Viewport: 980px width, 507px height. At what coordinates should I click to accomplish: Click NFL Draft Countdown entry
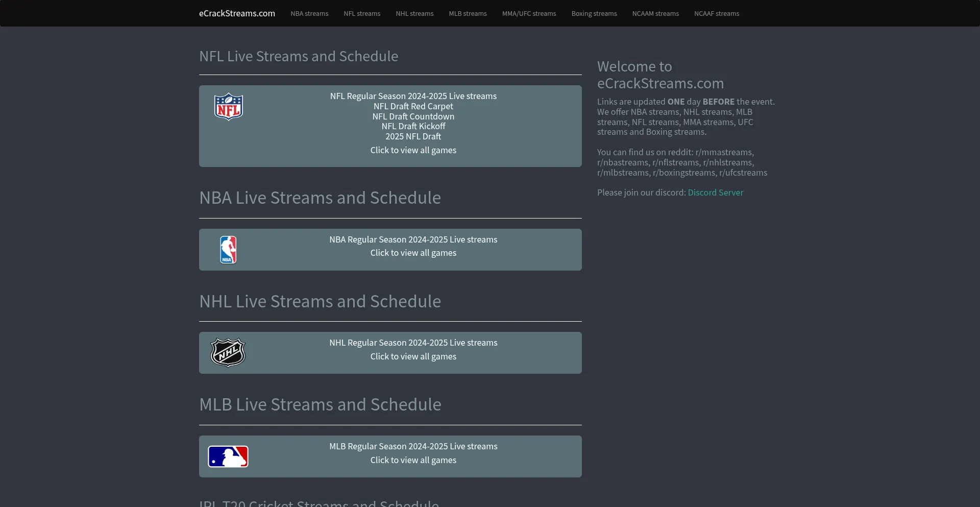[x=413, y=116]
